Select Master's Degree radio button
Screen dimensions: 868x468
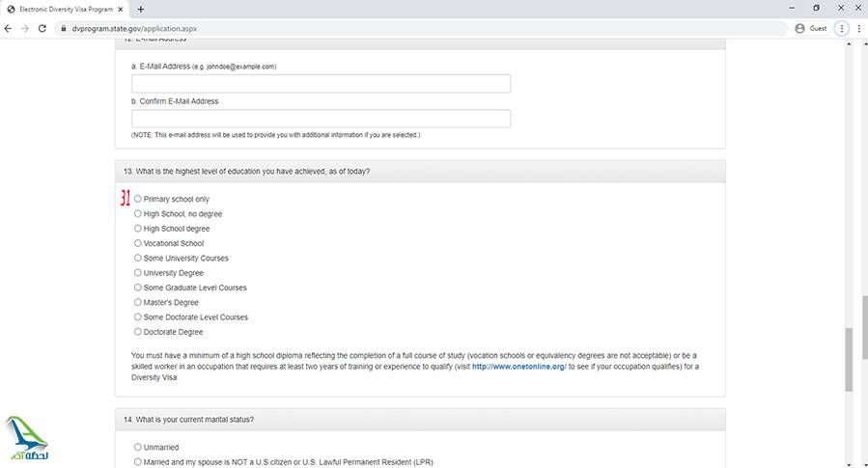tap(137, 302)
